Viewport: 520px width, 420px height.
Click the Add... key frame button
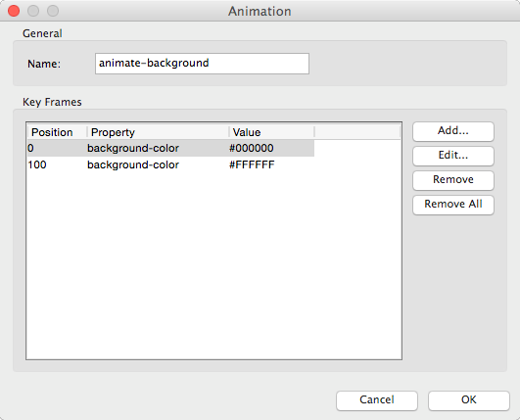click(453, 131)
